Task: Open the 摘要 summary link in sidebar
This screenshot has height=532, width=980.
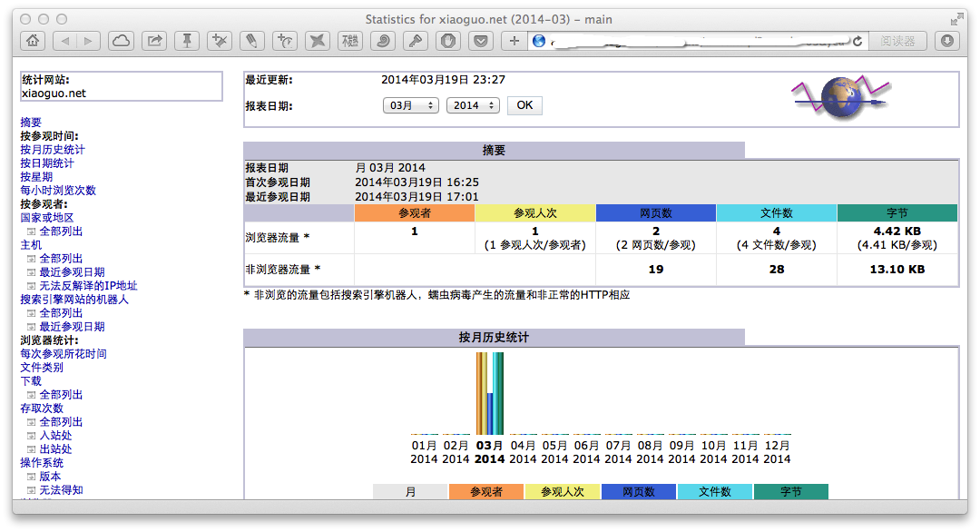Action: (31, 122)
